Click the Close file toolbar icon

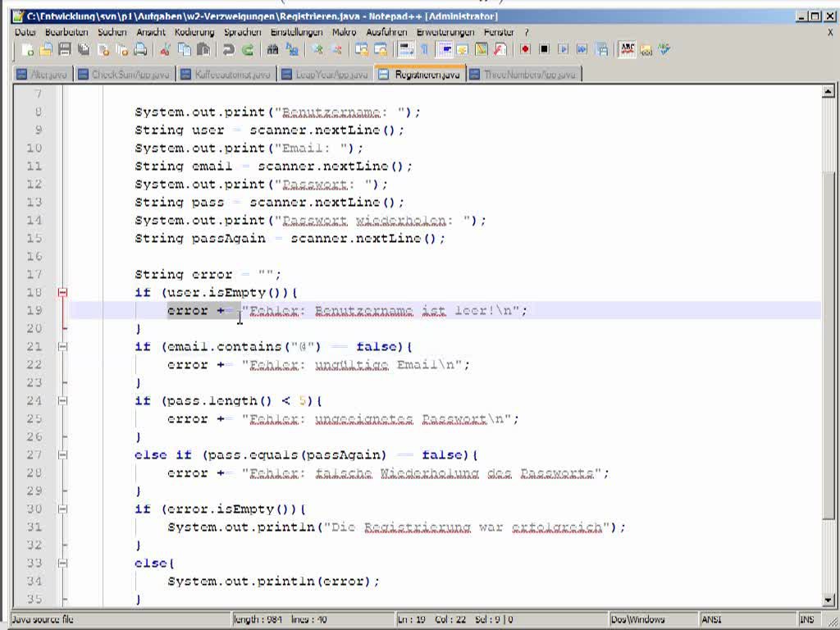click(x=103, y=50)
